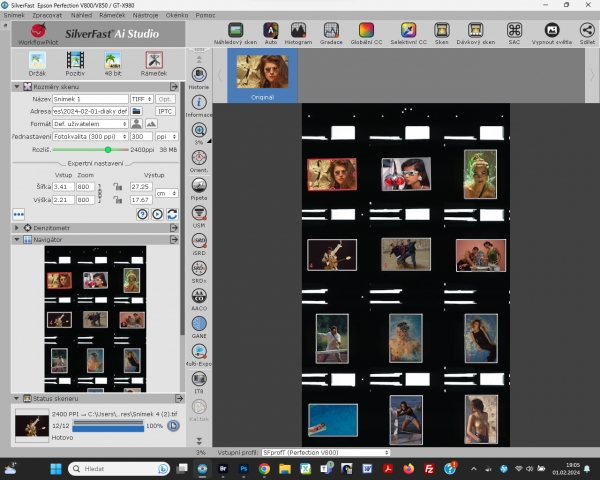Click Vypnout světla lights off icon

click(552, 34)
